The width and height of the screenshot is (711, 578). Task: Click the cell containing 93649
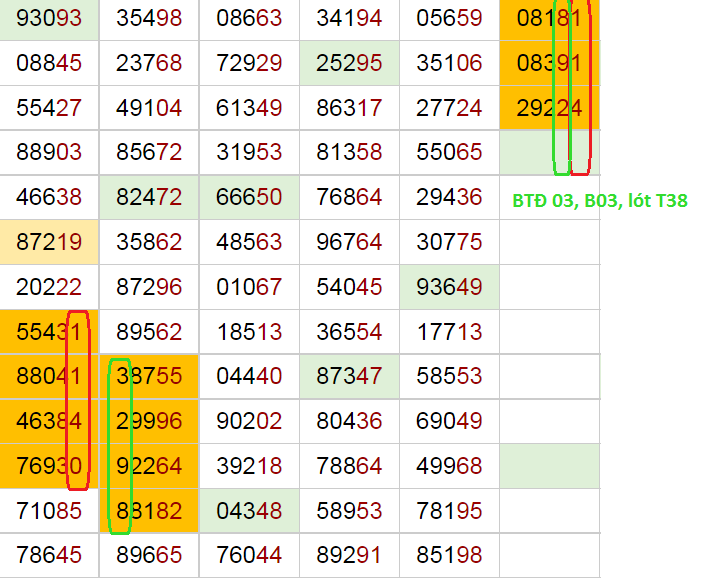coord(449,287)
